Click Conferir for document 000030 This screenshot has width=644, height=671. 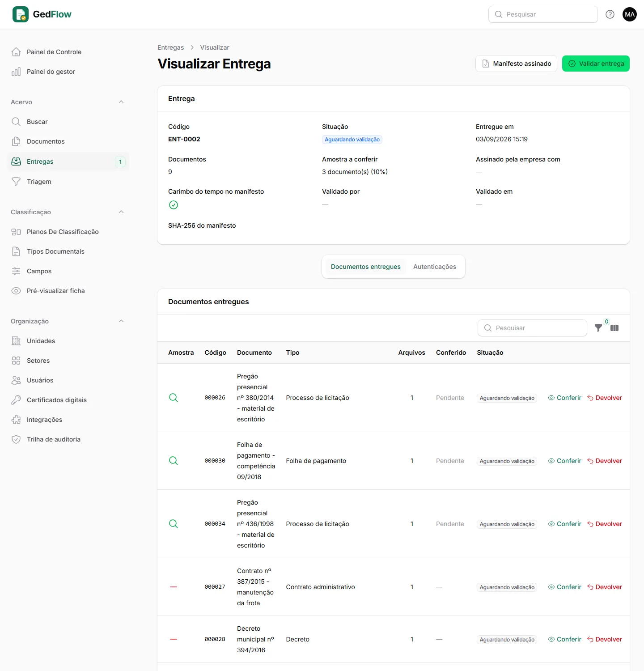tap(565, 461)
